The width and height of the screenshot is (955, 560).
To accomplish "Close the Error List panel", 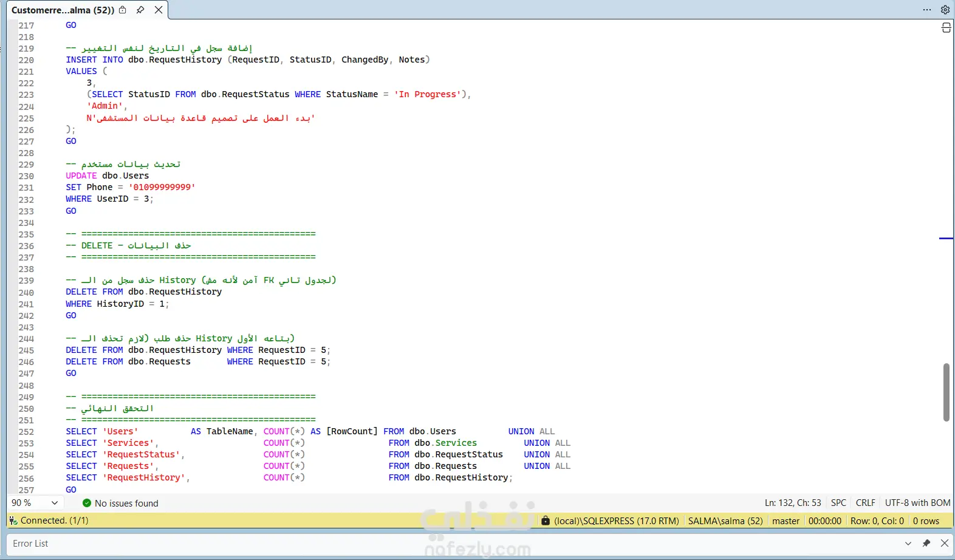I will [x=945, y=544].
